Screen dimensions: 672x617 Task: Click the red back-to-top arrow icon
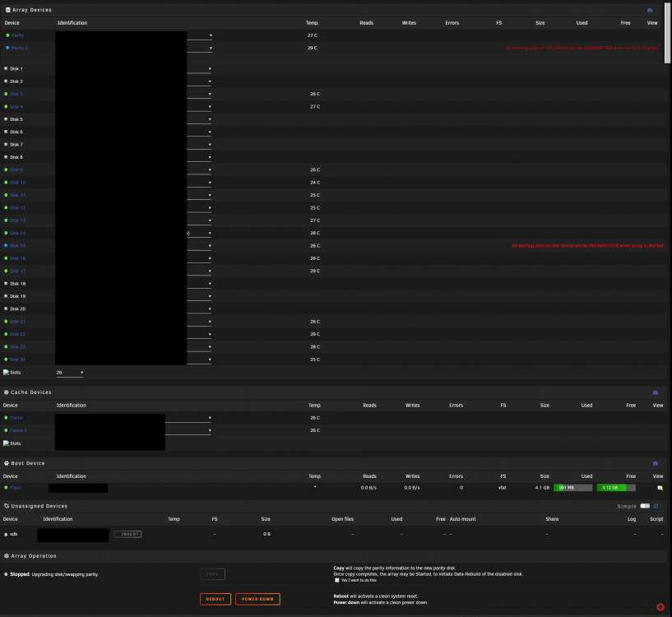(660, 606)
